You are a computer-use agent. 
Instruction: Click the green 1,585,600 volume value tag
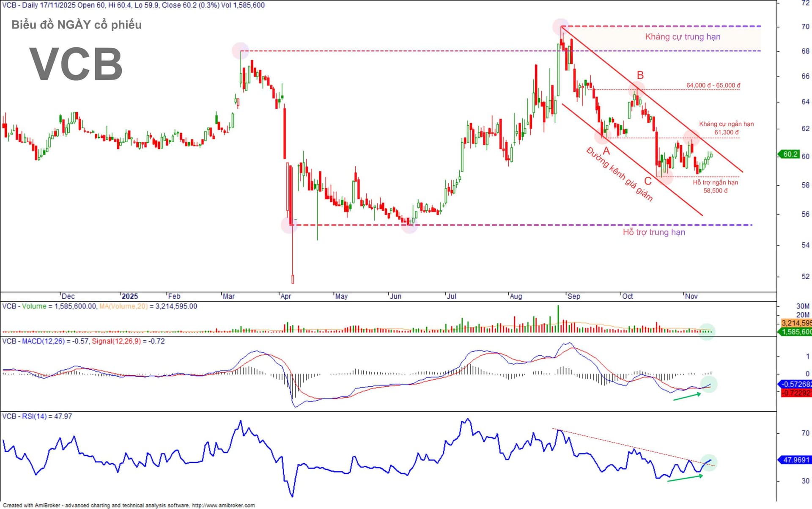click(796, 332)
